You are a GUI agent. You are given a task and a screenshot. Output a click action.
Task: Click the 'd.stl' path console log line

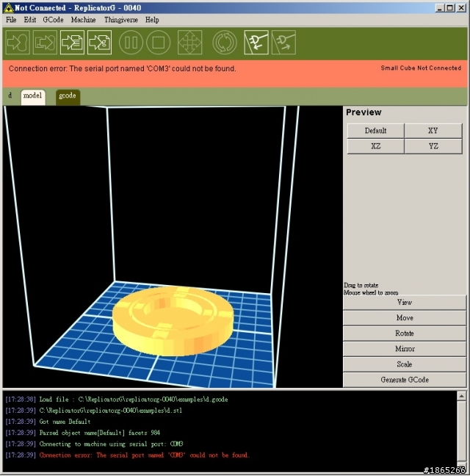click(x=94, y=411)
